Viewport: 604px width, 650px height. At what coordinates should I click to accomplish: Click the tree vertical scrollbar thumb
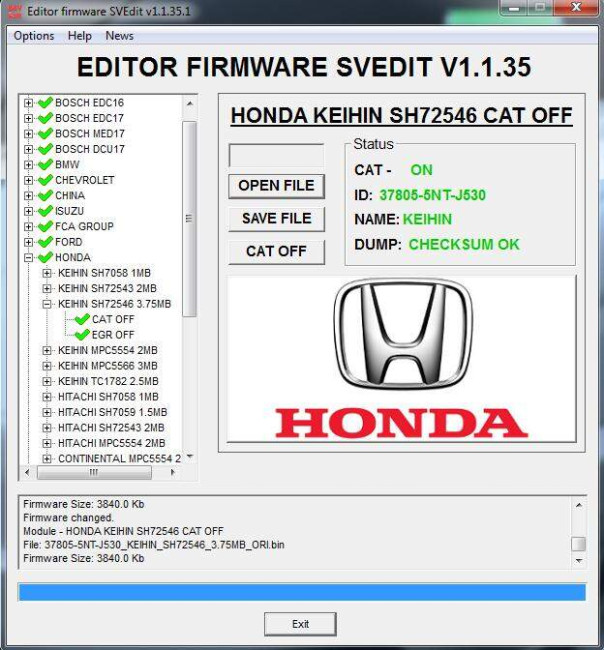pyautogui.click(x=189, y=218)
